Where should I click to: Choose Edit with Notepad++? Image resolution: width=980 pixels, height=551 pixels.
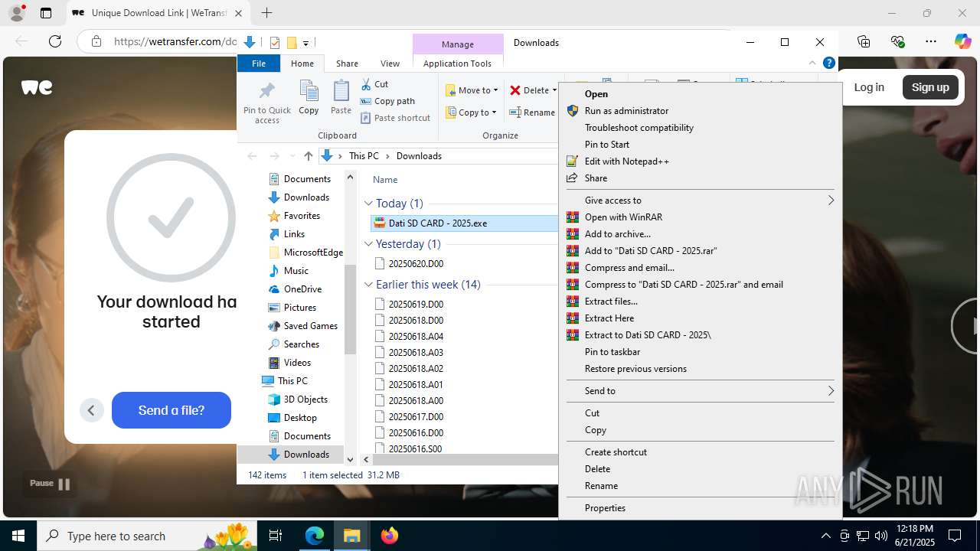pos(626,161)
